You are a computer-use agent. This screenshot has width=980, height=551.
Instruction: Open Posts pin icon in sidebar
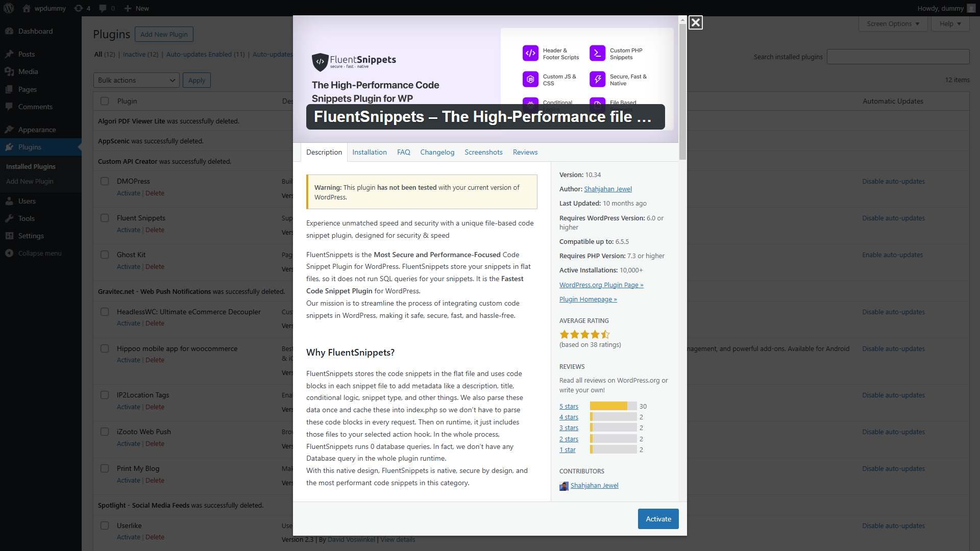[x=9, y=54]
